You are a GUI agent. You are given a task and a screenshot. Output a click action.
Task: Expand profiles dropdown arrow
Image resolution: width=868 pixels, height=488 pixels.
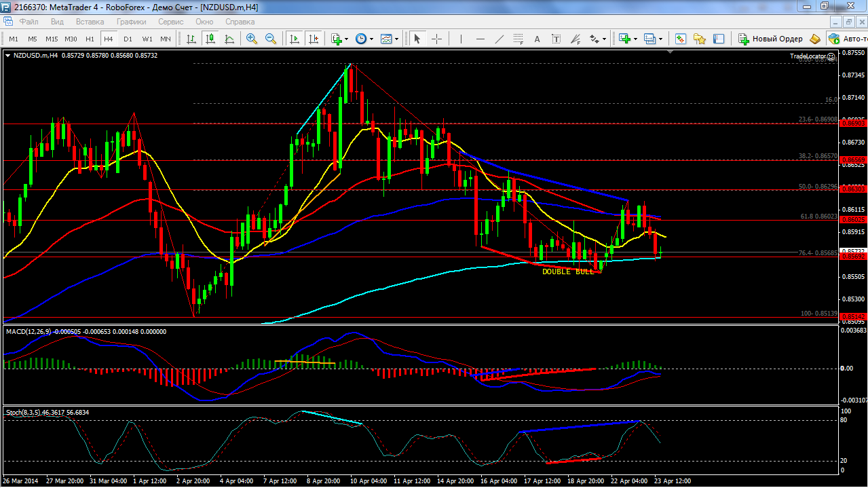pyautogui.click(x=660, y=39)
